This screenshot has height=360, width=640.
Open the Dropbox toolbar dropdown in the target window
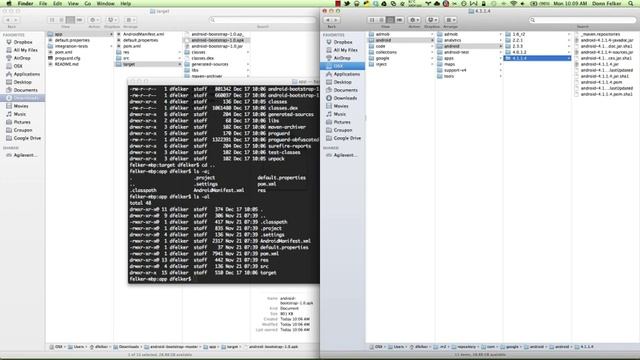(x=112, y=20)
